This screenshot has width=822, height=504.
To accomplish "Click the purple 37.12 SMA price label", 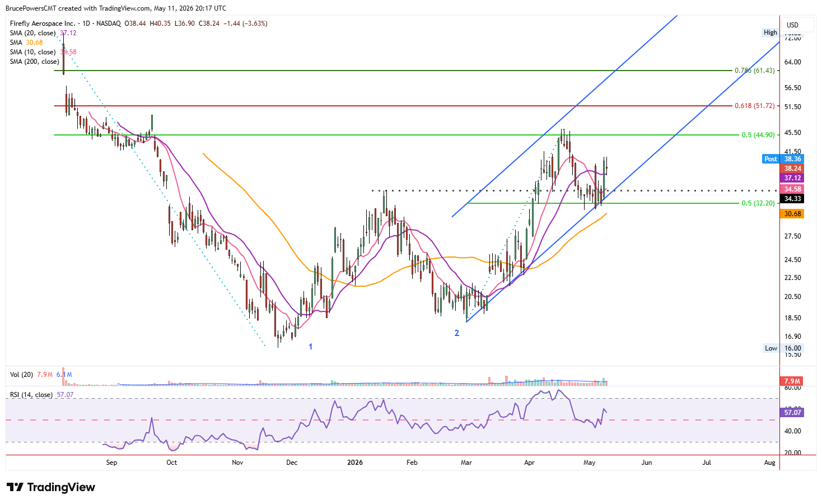I will (x=792, y=178).
